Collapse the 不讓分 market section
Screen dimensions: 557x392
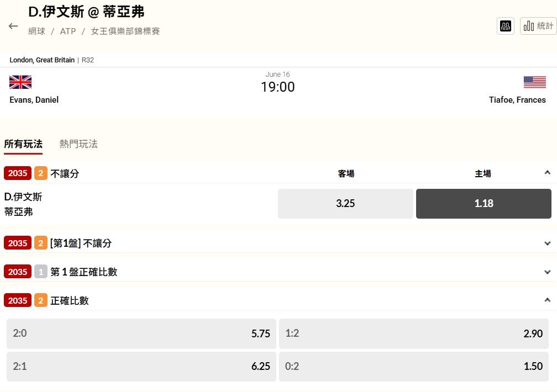(547, 173)
